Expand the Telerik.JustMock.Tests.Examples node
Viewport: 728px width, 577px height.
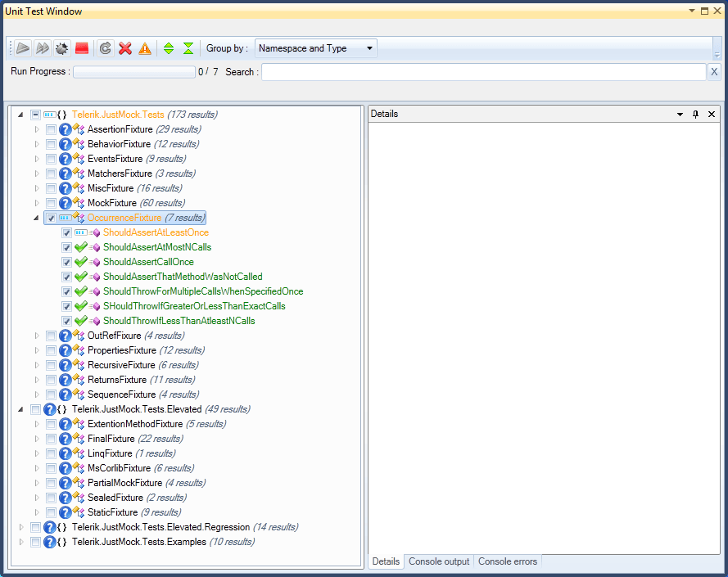(x=21, y=542)
